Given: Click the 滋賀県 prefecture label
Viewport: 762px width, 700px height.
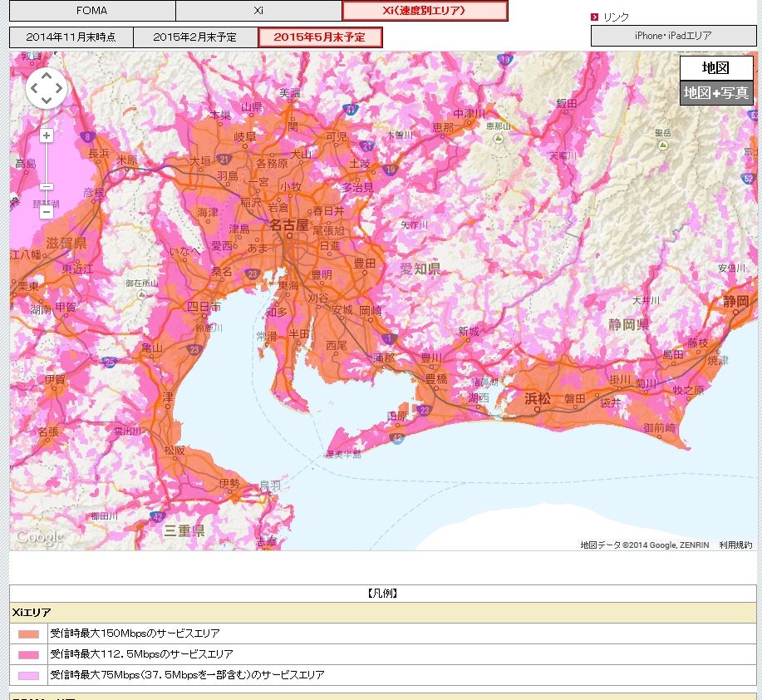Looking at the screenshot, I should [x=66, y=243].
